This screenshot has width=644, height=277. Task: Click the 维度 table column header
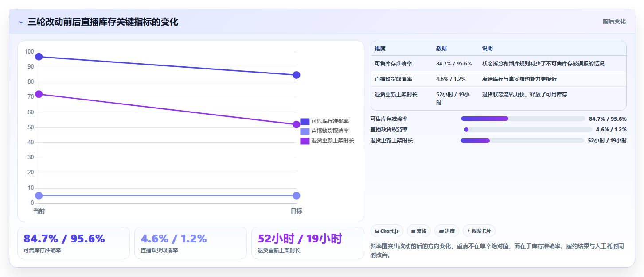(x=380, y=49)
